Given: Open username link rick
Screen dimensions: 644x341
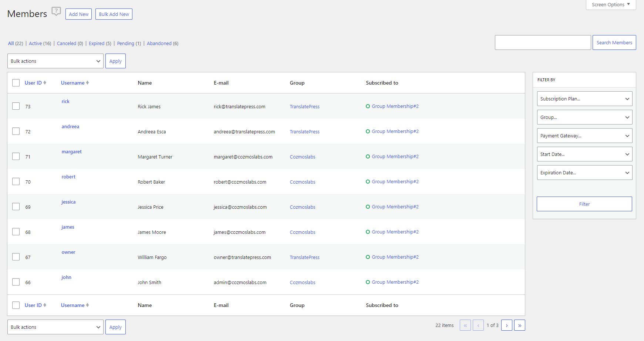Looking at the screenshot, I should tap(65, 101).
